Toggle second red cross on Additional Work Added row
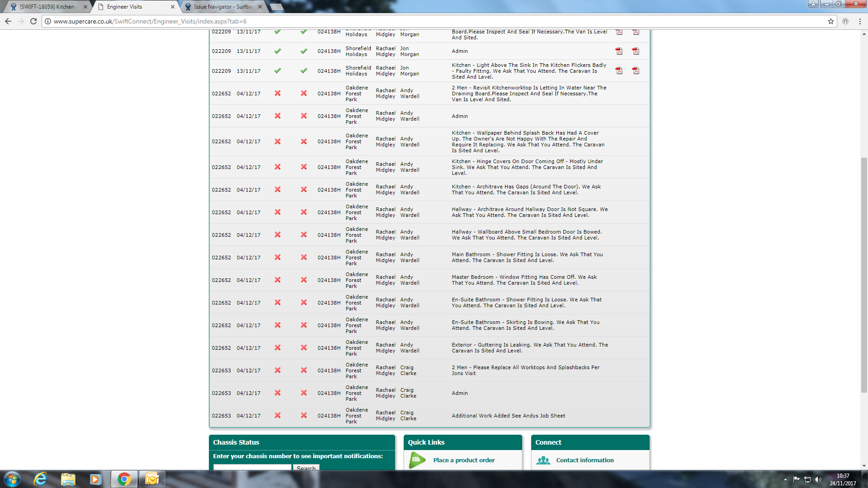 [x=304, y=415]
